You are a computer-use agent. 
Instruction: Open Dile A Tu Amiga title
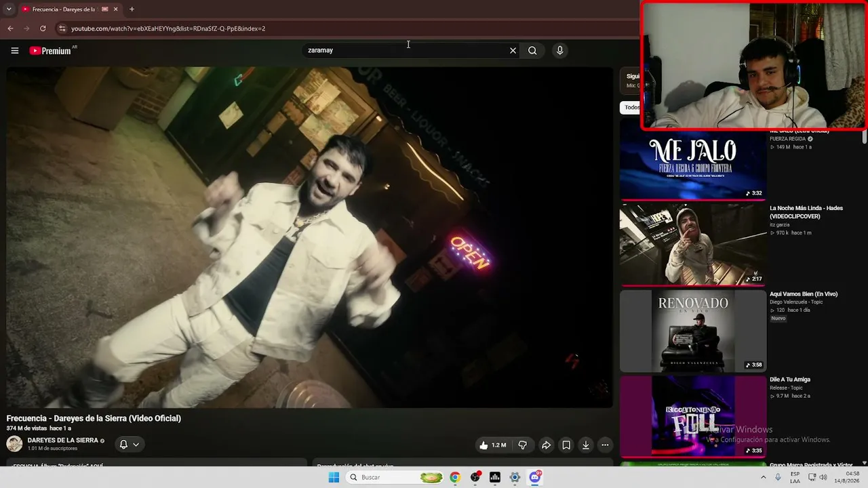point(790,380)
